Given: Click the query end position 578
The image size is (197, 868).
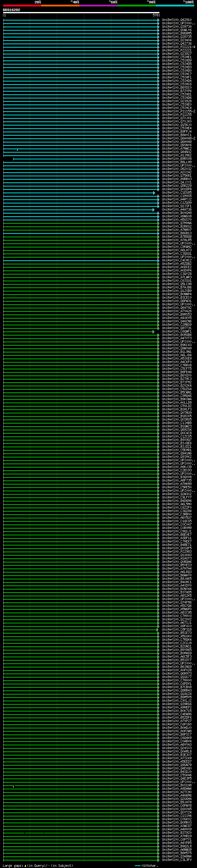Looking at the screenshot, I should 155,15.
